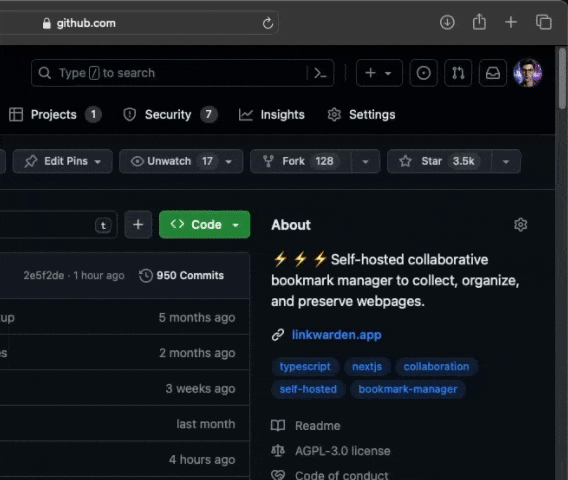Click the Safari share icon

pos(479,22)
